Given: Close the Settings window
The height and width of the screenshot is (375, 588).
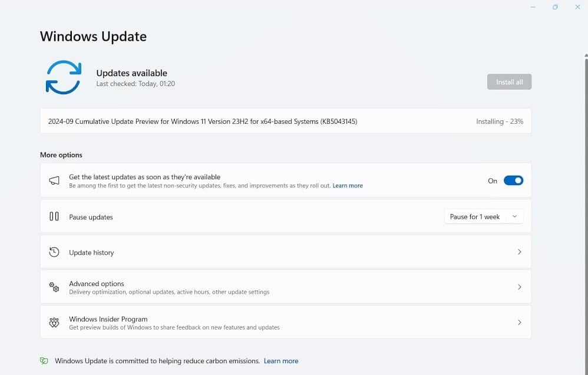Looking at the screenshot, I should coord(577,7).
